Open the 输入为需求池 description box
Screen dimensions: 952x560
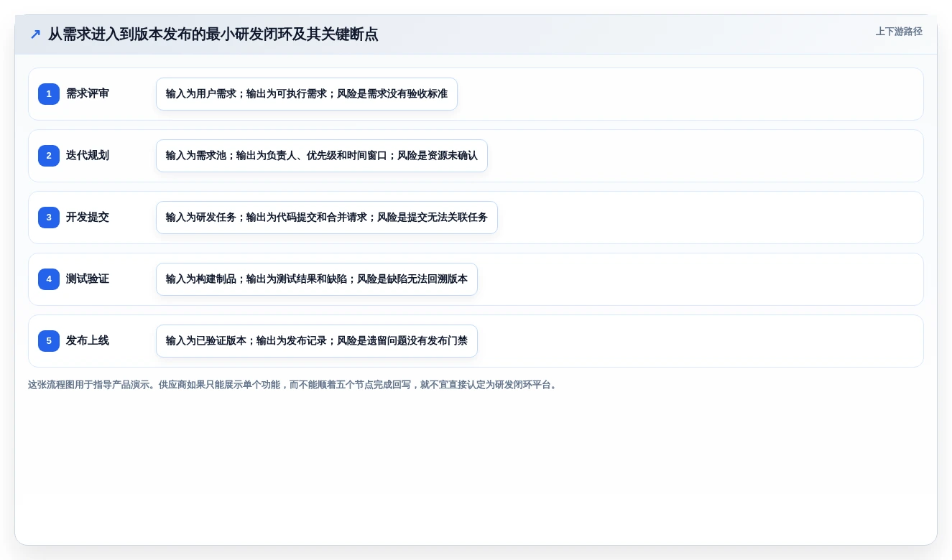tap(322, 156)
